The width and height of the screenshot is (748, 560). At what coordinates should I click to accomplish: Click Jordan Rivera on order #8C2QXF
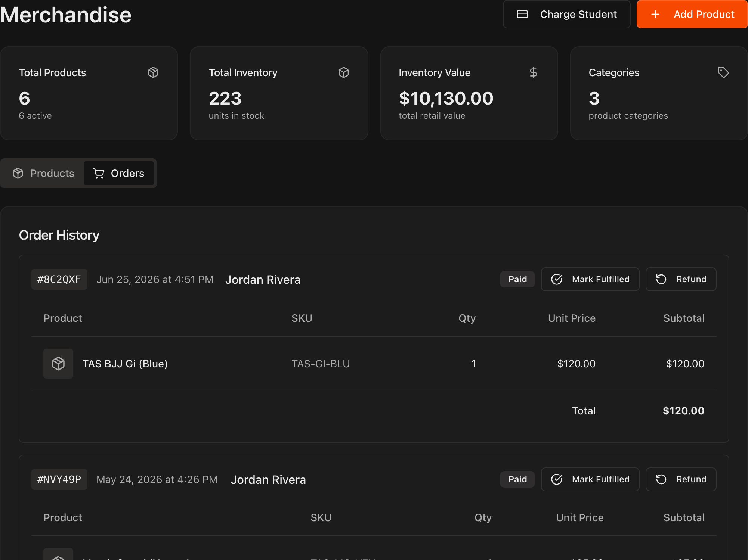(x=263, y=280)
